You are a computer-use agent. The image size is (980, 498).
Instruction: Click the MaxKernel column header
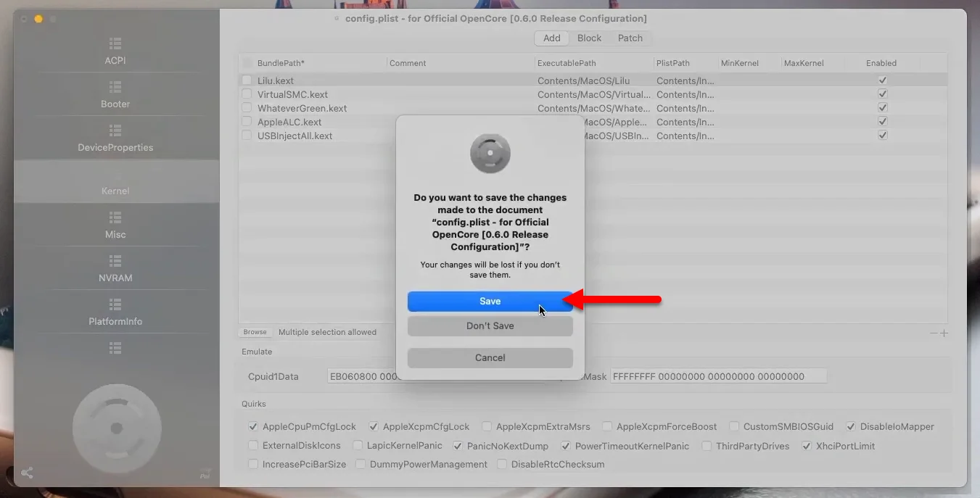(804, 63)
